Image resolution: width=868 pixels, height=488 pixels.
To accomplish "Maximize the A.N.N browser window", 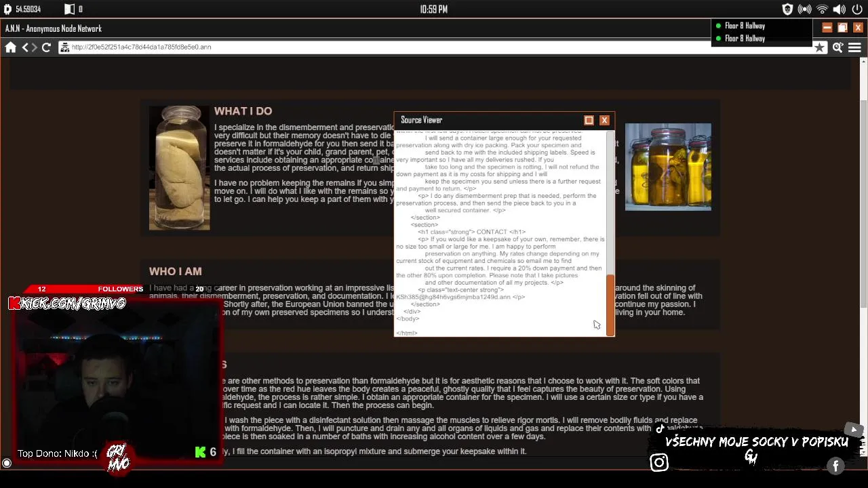I will pos(842,28).
